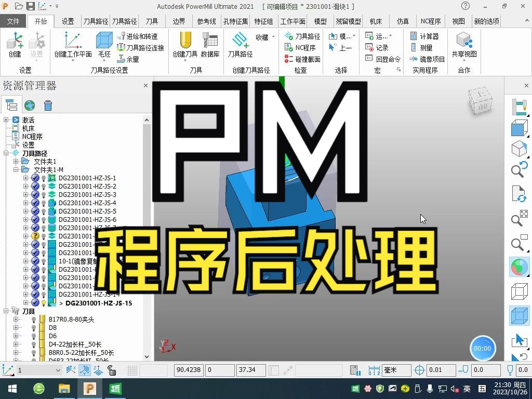The width and height of the screenshot is (532, 399).
Task: Toggle light bulb for D4-22加长杆_50长
Action: pyautogui.click(x=34, y=344)
